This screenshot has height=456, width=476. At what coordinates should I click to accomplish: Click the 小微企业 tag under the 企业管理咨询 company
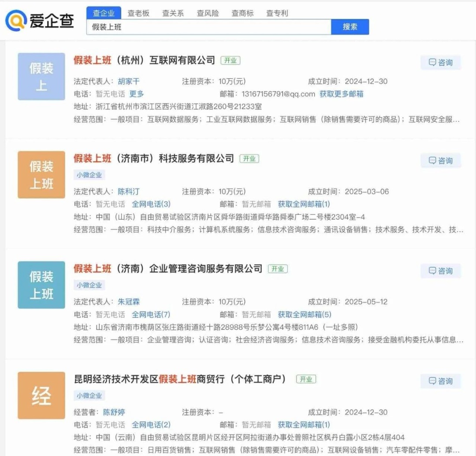point(89,285)
